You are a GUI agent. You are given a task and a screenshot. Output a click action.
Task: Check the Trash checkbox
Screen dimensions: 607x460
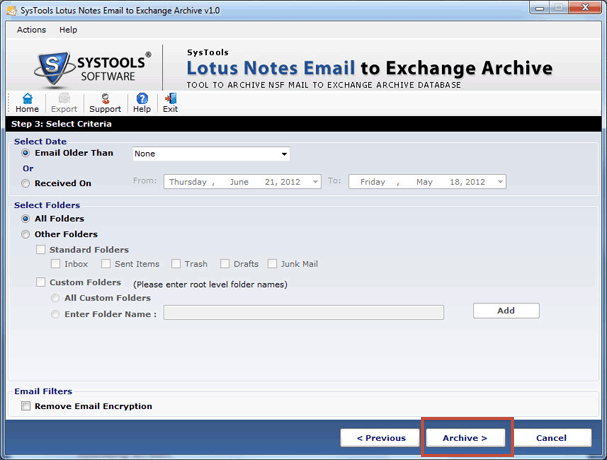pos(176,264)
